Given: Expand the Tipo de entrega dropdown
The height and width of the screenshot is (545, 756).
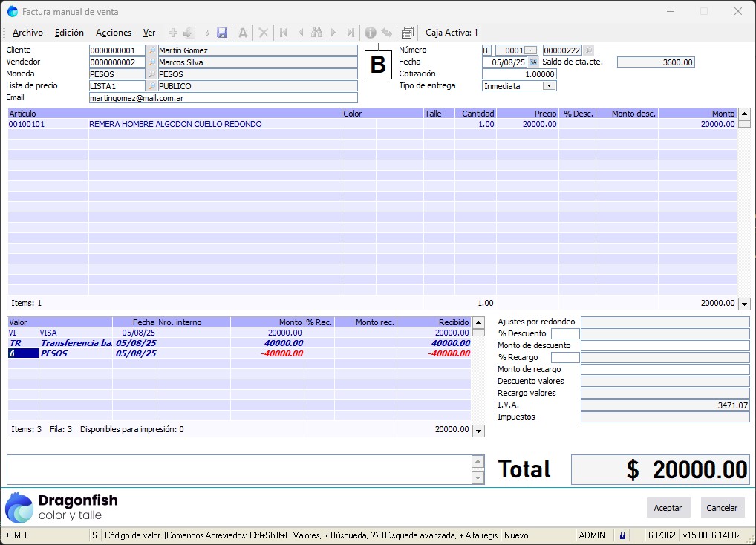Looking at the screenshot, I should [x=549, y=86].
